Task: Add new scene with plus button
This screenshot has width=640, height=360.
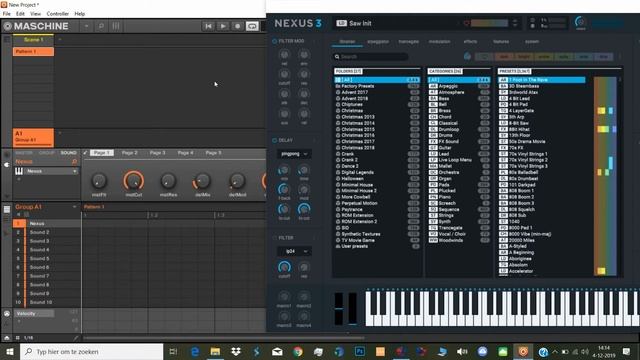Action: [x=60, y=40]
